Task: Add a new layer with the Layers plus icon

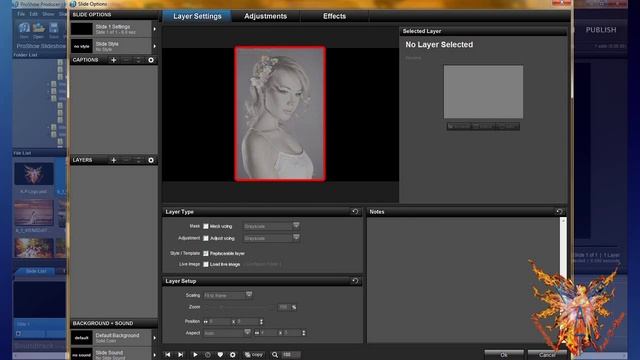Action: (113, 160)
